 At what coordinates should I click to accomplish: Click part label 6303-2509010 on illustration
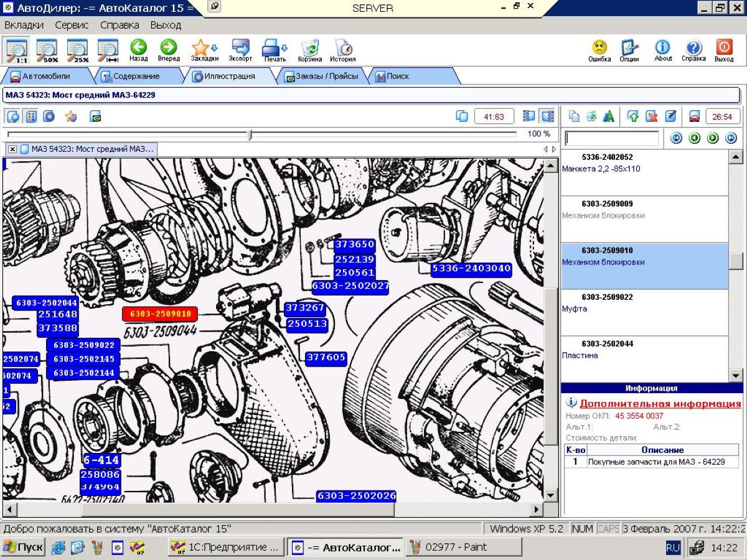pos(160,314)
